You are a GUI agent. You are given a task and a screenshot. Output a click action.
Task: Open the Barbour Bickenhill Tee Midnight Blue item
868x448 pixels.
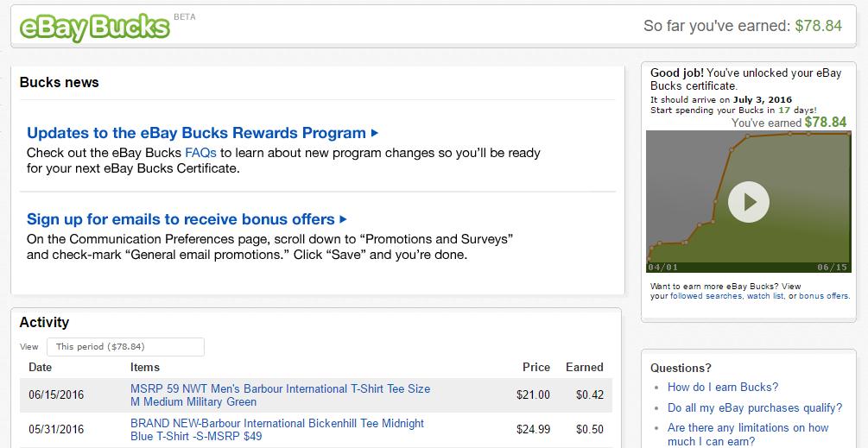pyautogui.click(x=277, y=430)
